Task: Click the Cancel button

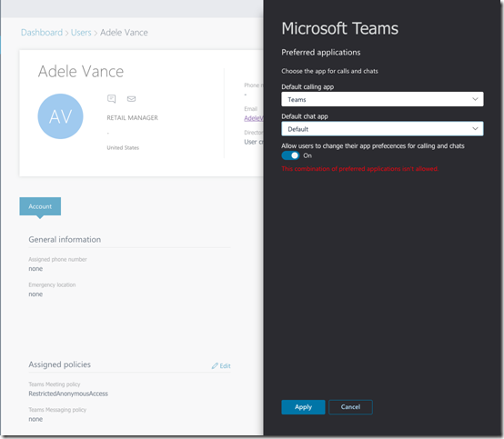Action: pyautogui.click(x=350, y=407)
